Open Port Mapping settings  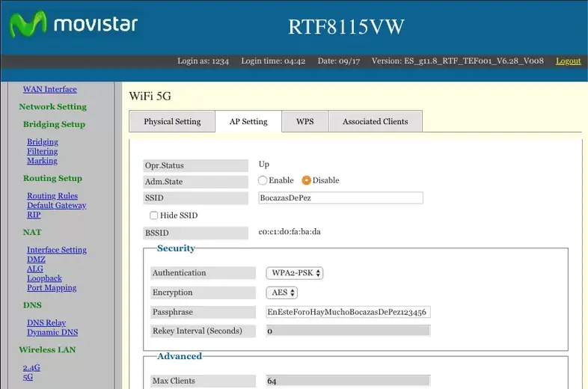pyautogui.click(x=52, y=288)
